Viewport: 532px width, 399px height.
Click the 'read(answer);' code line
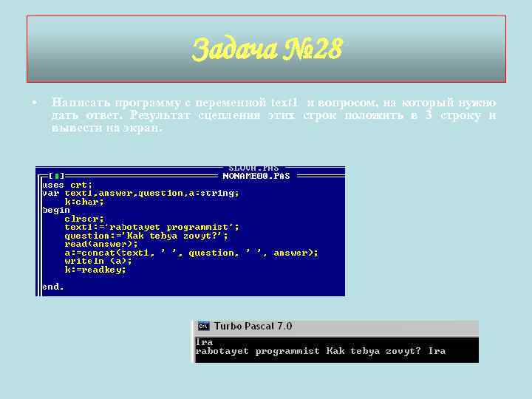click(x=101, y=245)
